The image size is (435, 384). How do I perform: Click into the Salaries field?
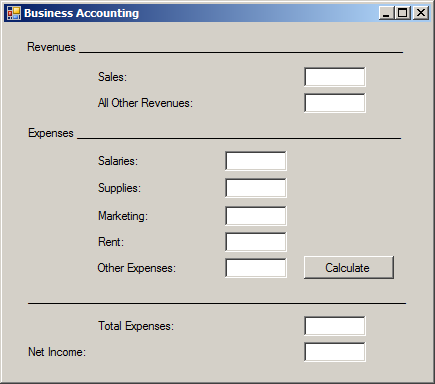[256, 161]
